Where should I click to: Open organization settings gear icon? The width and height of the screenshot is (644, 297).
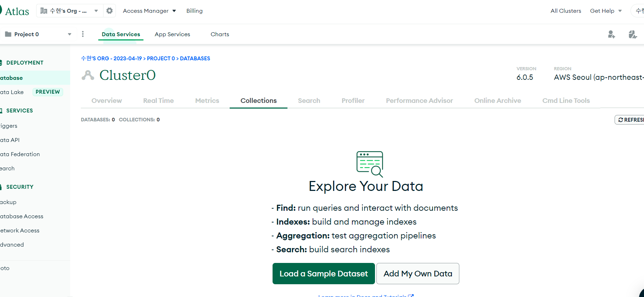click(x=110, y=11)
